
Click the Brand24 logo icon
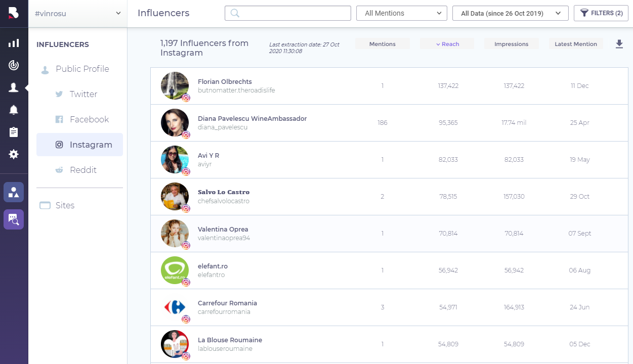14,13
